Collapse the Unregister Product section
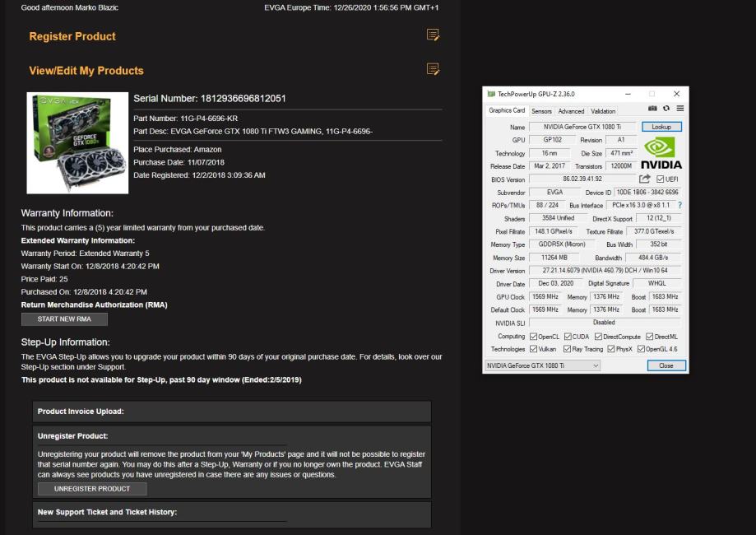The width and height of the screenshot is (756, 535). (x=73, y=435)
